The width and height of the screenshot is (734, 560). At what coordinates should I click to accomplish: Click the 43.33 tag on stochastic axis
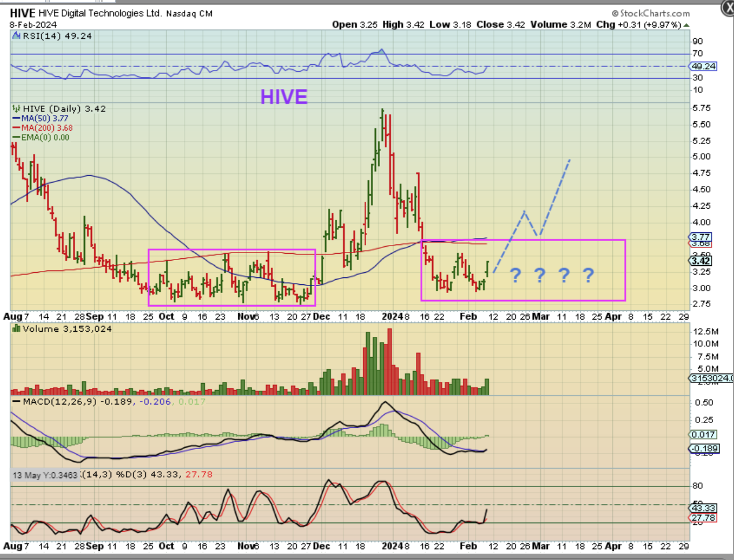[x=703, y=508]
